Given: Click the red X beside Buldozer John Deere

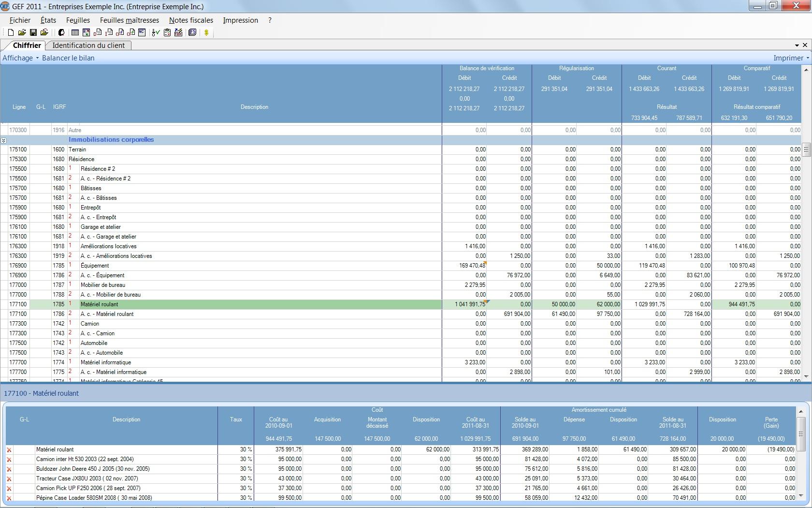Looking at the screenshot, I should coord(9,469).
